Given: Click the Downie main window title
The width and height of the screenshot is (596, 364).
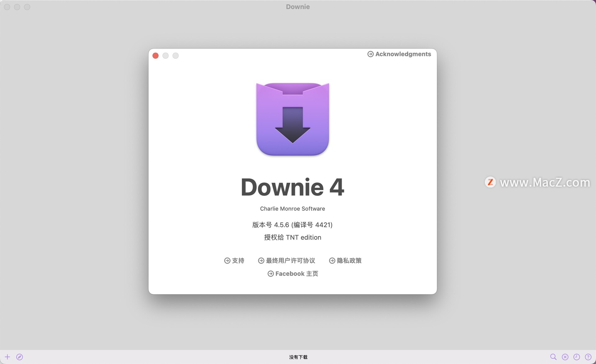Looking at the screenshot, I should click(298, 7).
